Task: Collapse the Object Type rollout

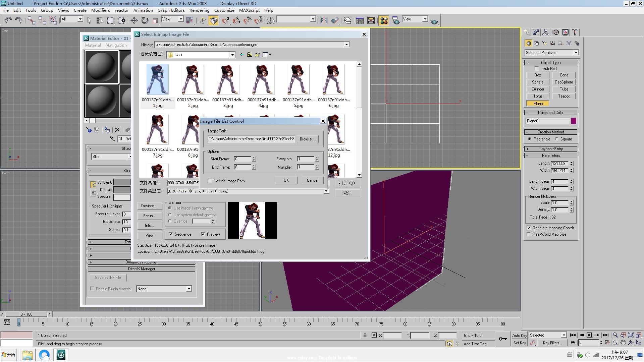Action: tap(551, 63)
